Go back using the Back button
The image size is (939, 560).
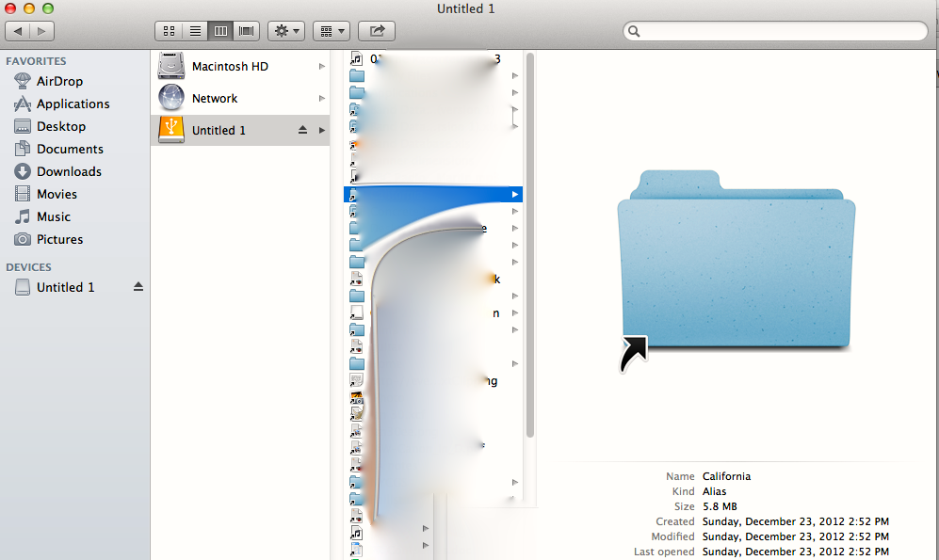coord(17,30)
